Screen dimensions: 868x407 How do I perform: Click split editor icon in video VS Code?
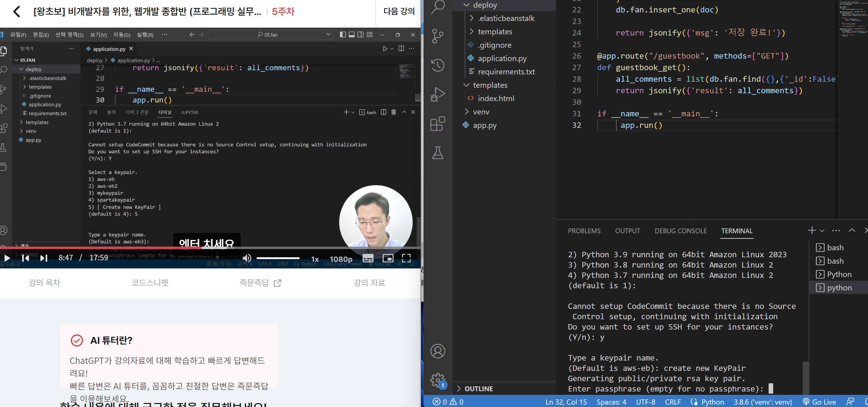click(x=401, y=49)
